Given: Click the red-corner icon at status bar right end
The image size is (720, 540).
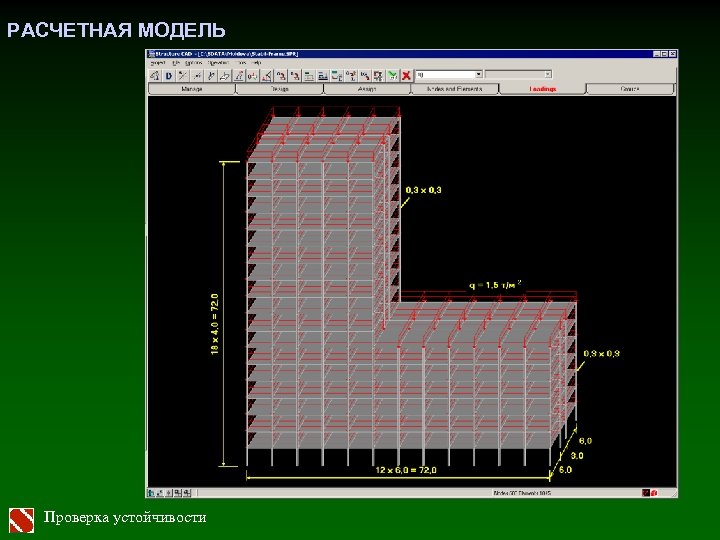Looking at the screenshot, I should click(654, 493).
